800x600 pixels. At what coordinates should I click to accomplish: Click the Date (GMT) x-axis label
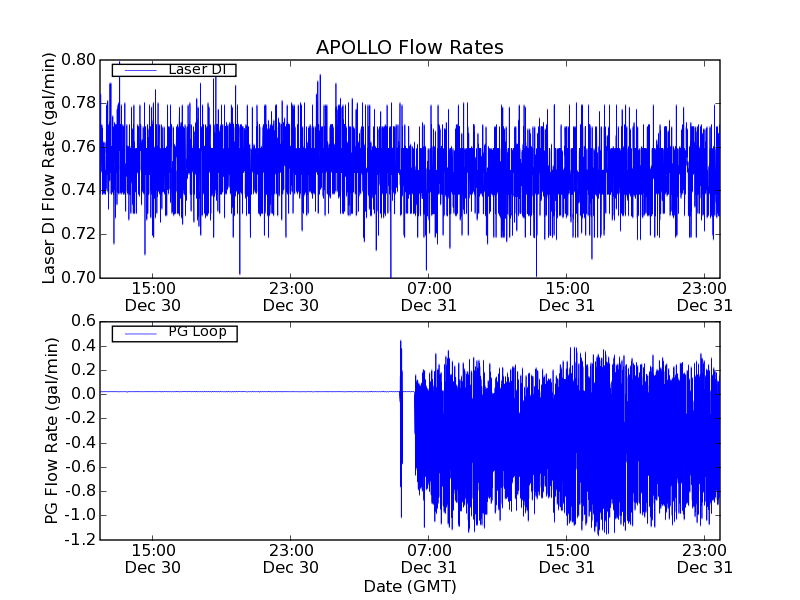tap(410, 586)
